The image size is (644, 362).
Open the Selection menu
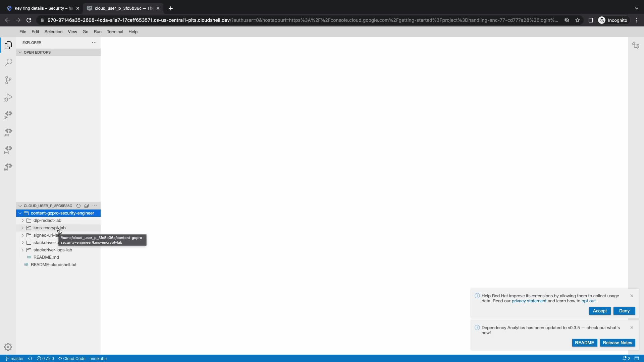pyautogui.click(x=53, y=32)
